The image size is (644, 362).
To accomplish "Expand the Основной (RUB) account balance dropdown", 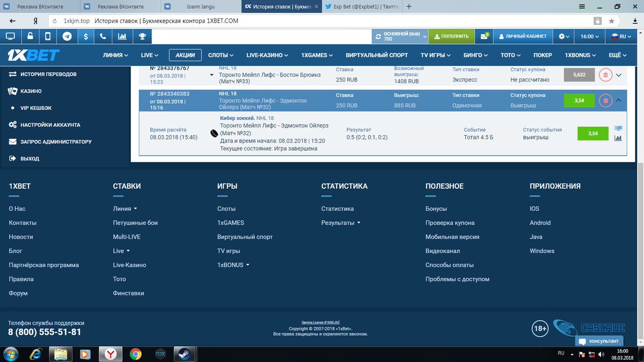I will click(401, 36).
